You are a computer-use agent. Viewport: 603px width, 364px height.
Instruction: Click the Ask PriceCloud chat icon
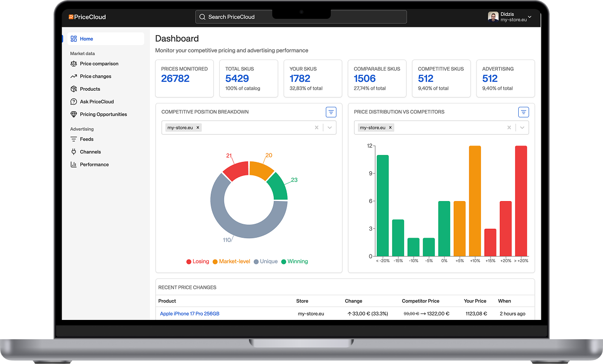[74, 102]
